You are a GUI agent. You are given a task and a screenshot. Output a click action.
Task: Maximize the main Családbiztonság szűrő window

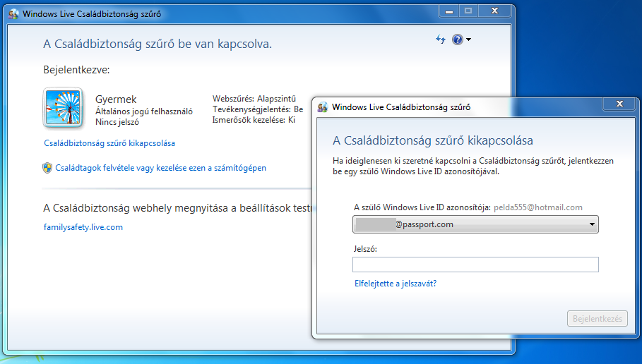tap(468, 11)
